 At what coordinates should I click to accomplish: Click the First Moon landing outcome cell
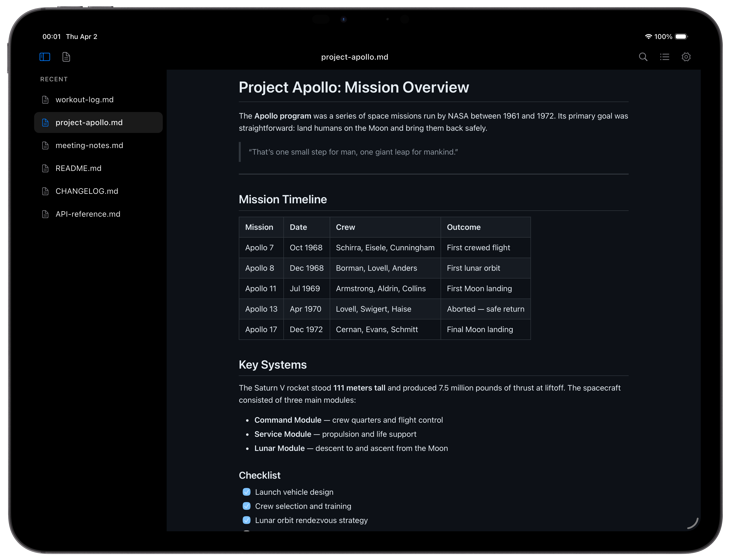[x=485, y=289]
